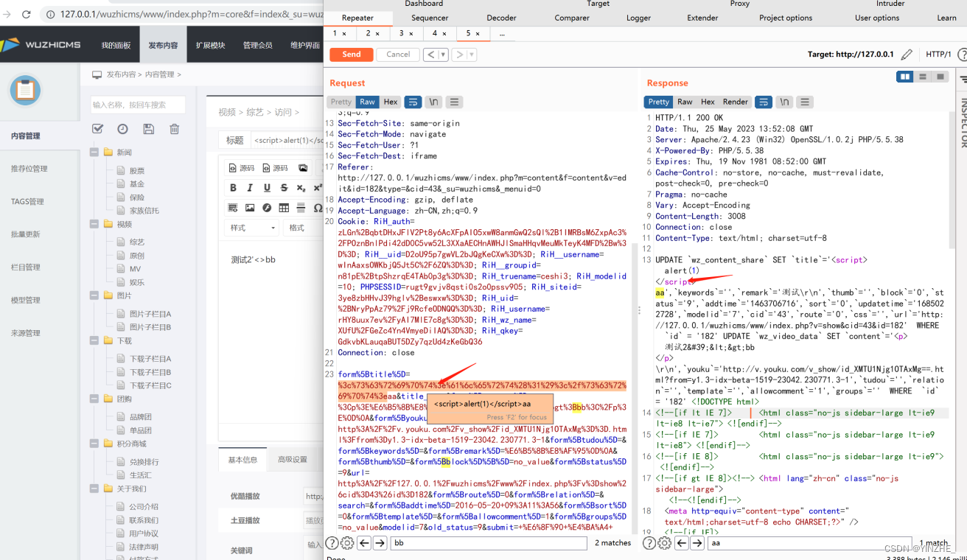
Task: Toggle word wrap icon in Response pane
Action: click(x=764, y=102)
